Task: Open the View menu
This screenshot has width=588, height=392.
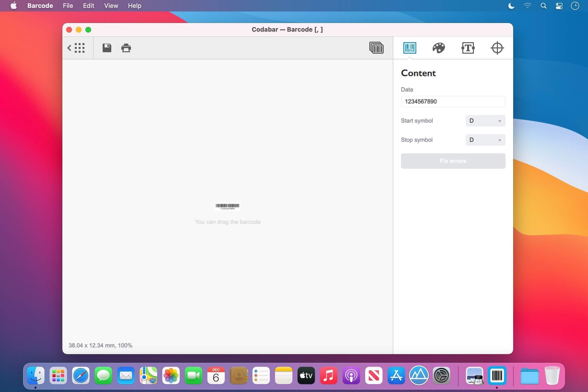Action: pyautogui.click(x=111, y=6)
